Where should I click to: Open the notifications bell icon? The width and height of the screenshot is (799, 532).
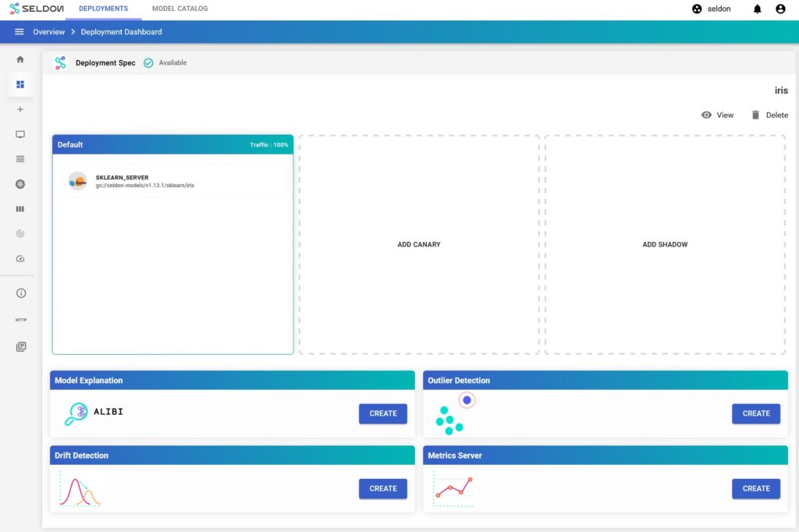pos(757,9)
